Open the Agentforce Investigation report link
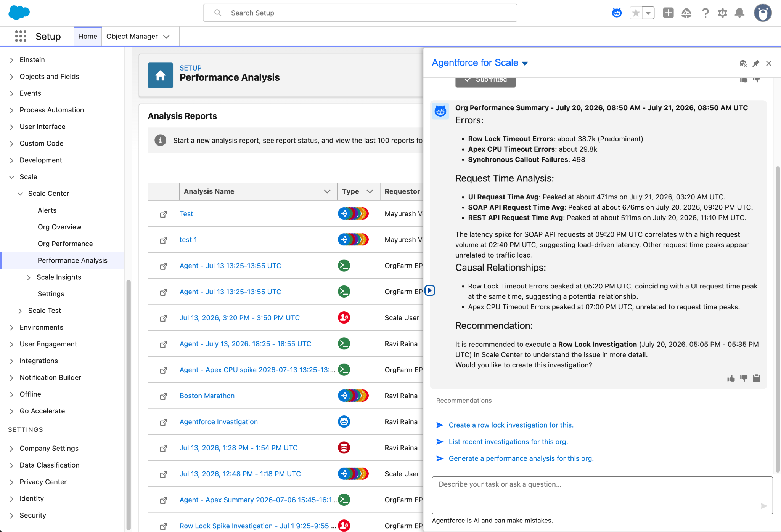 pyautogui.click(x=219, y=422)
